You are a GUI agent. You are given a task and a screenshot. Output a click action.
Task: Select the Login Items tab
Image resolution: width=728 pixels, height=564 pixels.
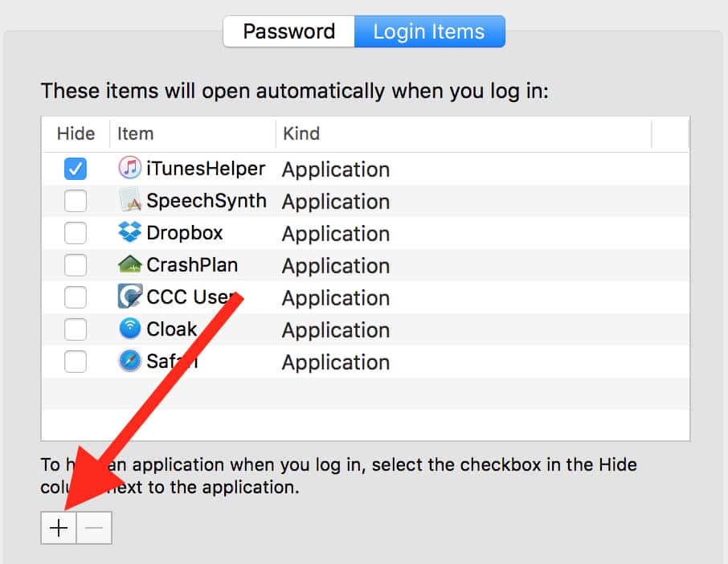[x=429, y=31]
